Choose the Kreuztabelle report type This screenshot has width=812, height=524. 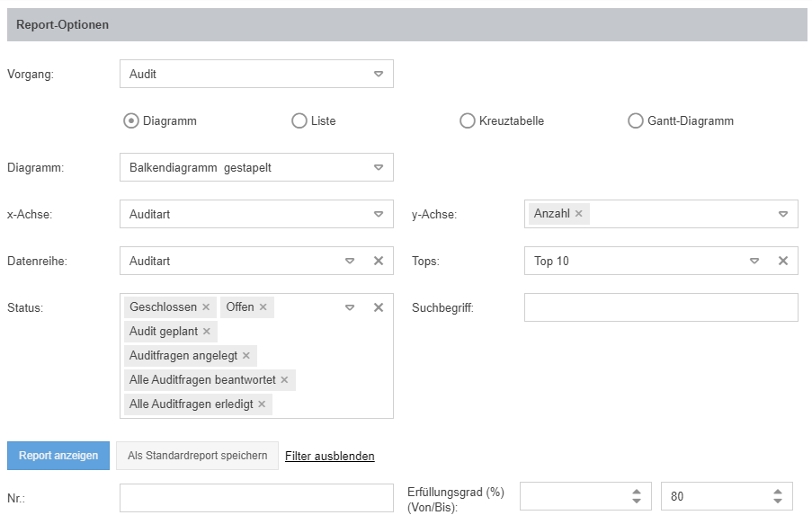(x=468, y=120)
